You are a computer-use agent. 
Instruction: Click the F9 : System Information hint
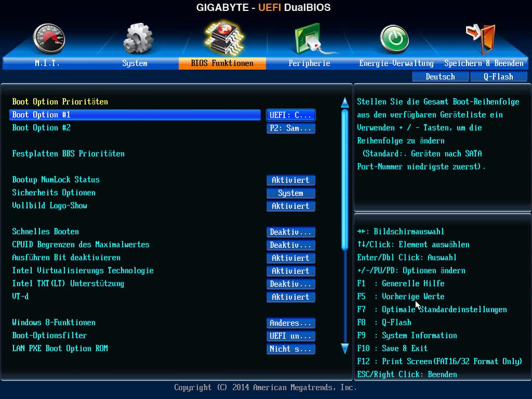[x=407, y=336]
